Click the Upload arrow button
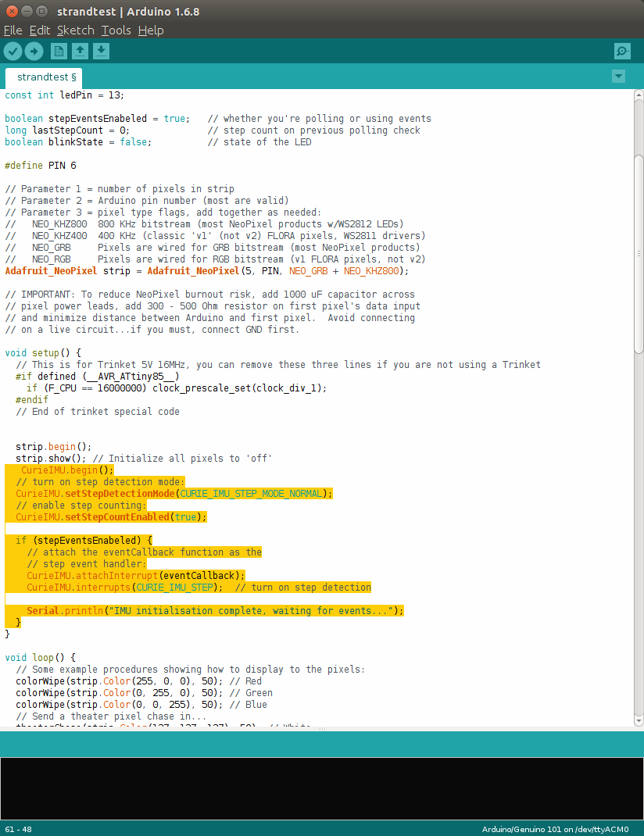The width and height of the screenshot is (644, 836). 34,52
